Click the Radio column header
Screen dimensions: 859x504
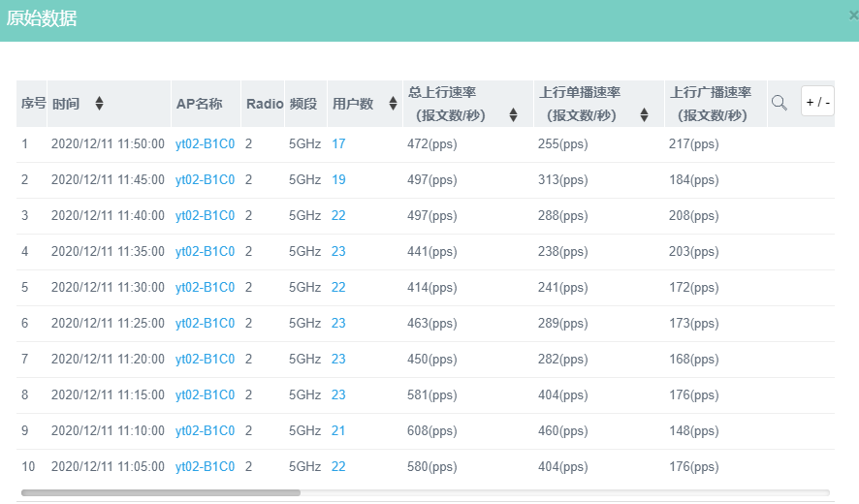[265, 104]
